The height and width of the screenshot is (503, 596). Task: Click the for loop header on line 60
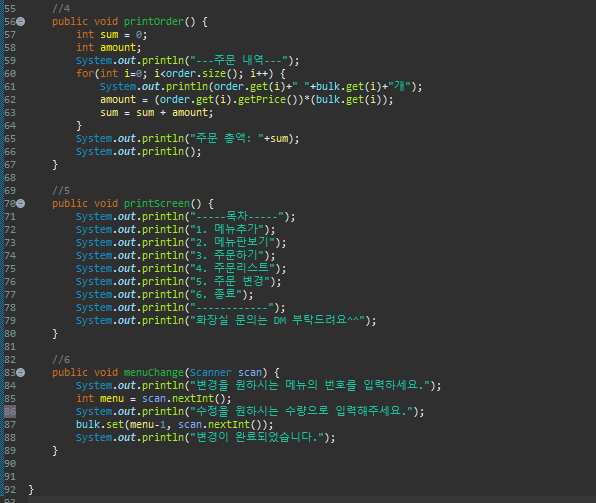pos(181,73)
